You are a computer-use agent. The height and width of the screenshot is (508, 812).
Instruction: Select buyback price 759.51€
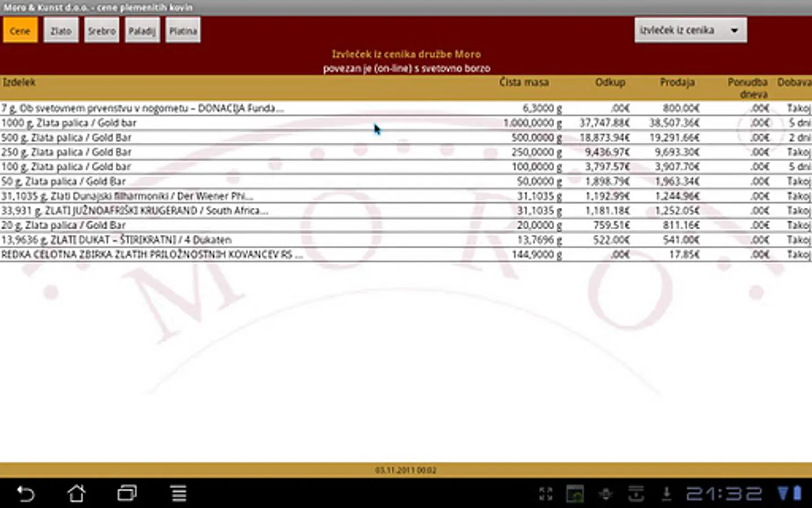(x=611, y=225)
